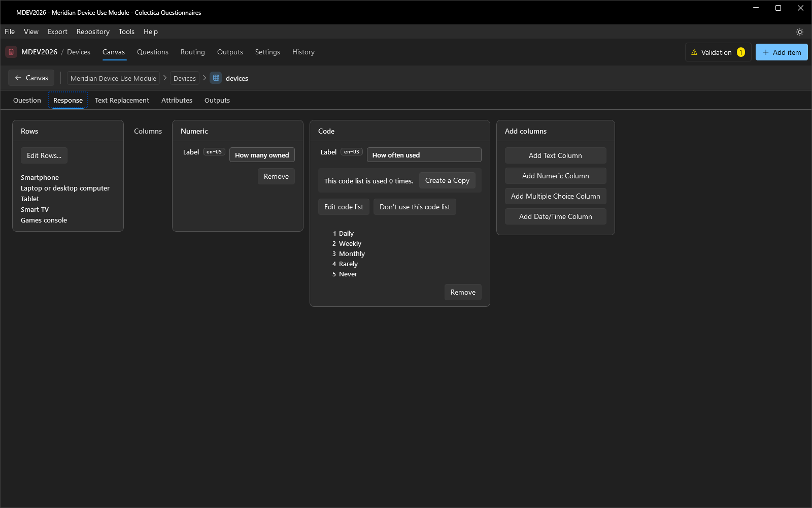Click the 'How often used' label field
Viewport: 812px width, 508px height.
pos(424,155)
